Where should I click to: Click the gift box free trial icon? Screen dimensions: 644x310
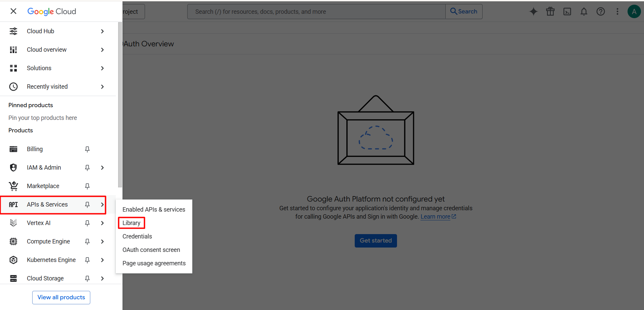coord(550,11)
